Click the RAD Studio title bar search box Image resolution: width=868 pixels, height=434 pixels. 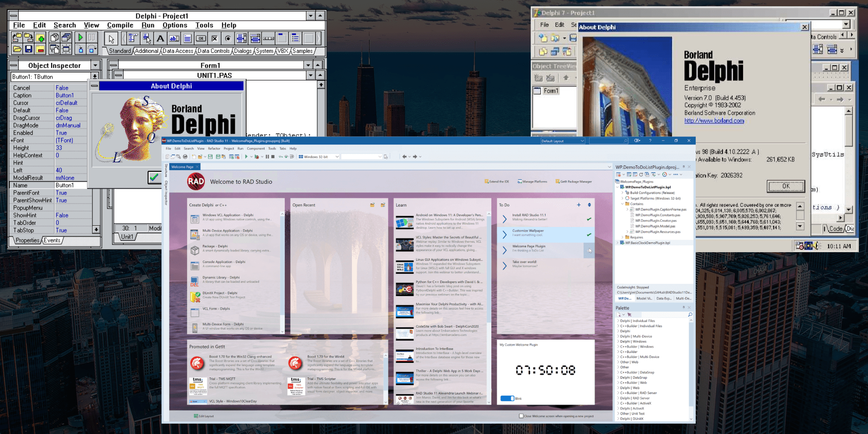(608, 141)
